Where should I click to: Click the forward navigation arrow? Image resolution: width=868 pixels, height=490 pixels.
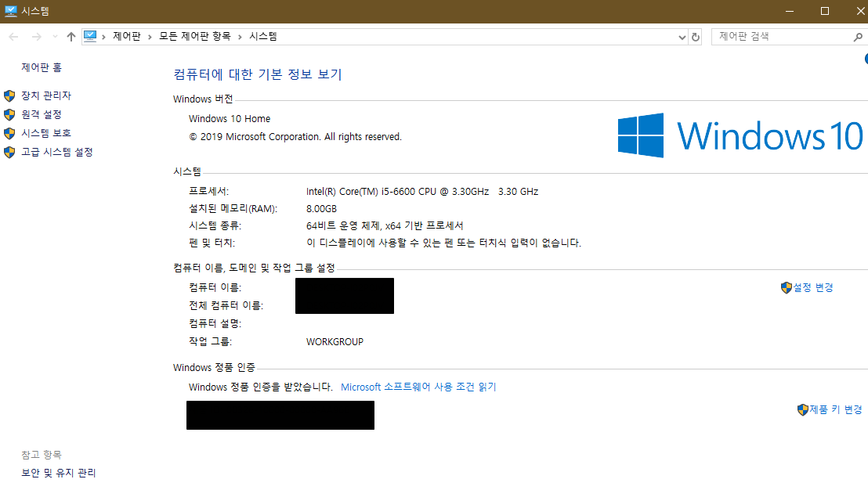tap(37, 37)
